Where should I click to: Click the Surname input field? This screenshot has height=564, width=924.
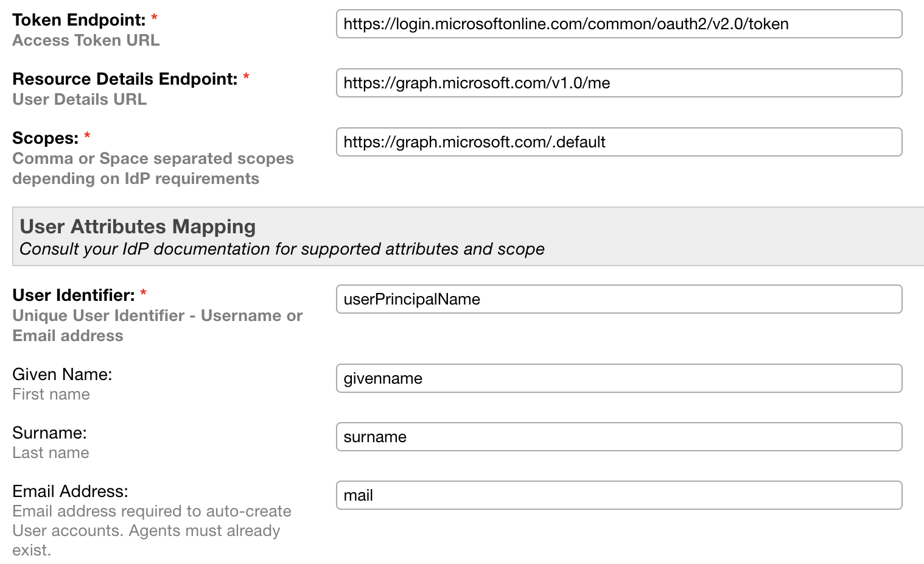pos(618,437)
